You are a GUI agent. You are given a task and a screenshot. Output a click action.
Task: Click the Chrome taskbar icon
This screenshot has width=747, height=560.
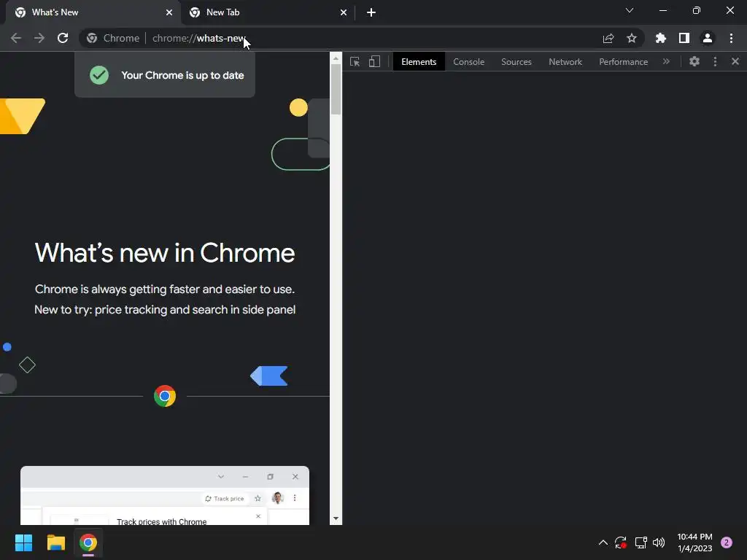(88, 542)
